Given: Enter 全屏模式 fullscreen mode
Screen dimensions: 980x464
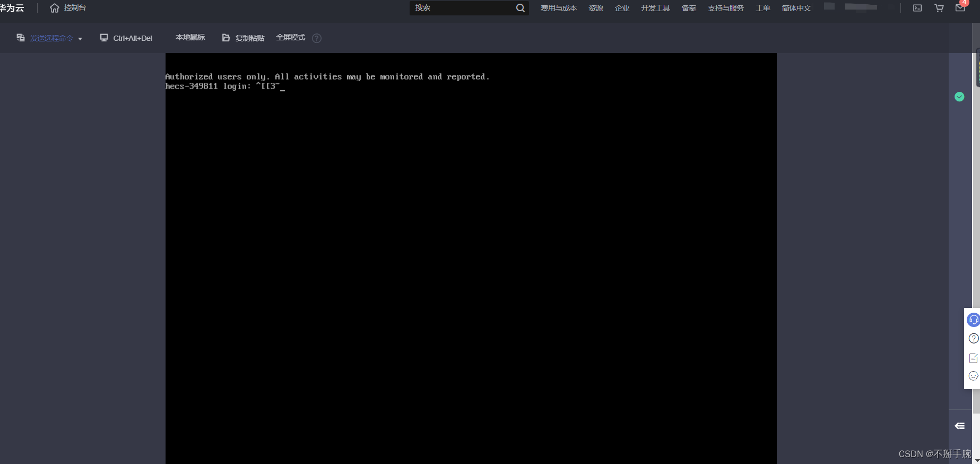Looking at the screenshot, I should pos(291,38).
